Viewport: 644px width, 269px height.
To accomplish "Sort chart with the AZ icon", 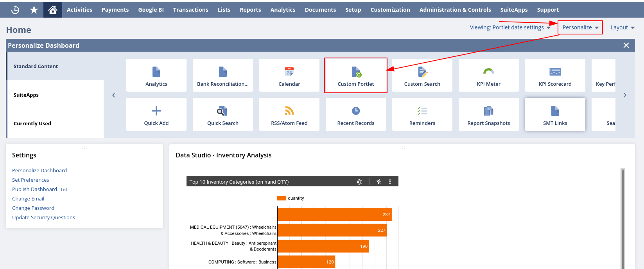I will (359, 182).
